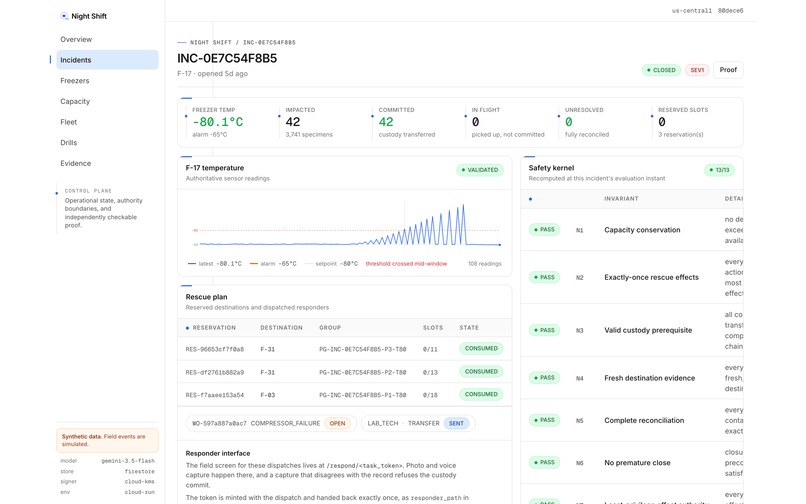
Task: Open the Drills page
Action: point(68,142)
